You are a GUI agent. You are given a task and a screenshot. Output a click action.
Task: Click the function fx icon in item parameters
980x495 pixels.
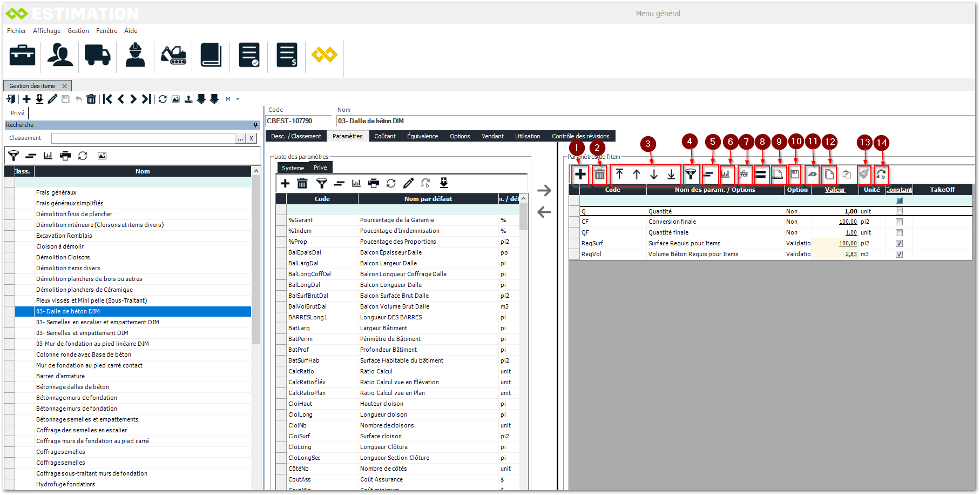pyautogui.click(x=744, y=175)
